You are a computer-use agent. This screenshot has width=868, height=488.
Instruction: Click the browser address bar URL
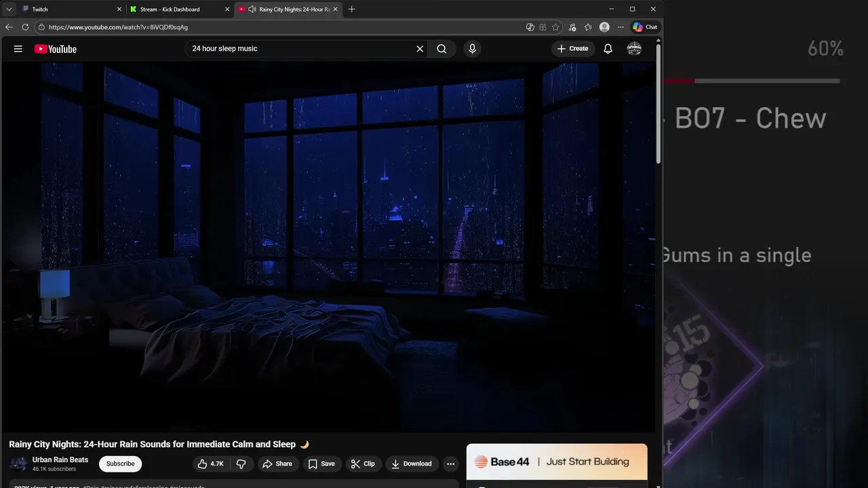tap(119, 27)
